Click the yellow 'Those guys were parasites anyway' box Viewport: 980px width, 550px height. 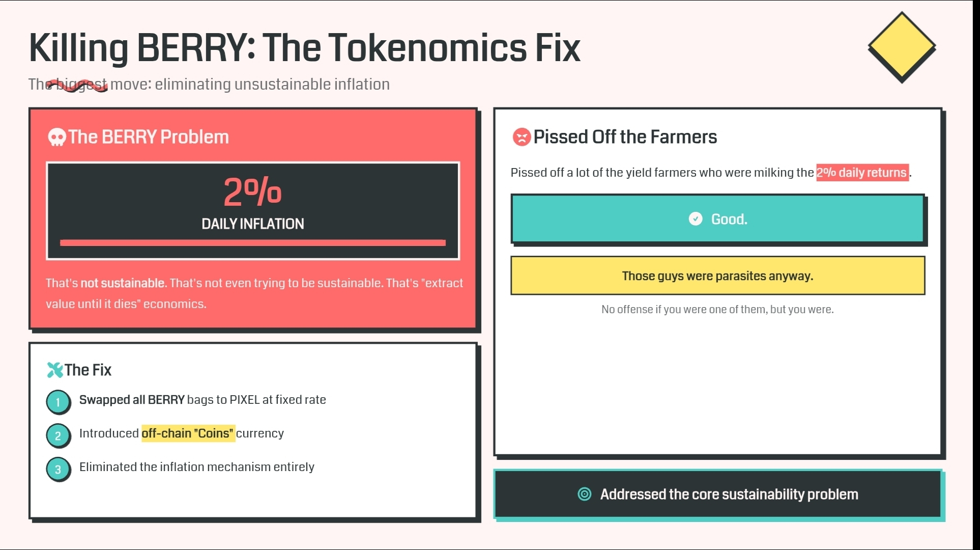(717, 276)
